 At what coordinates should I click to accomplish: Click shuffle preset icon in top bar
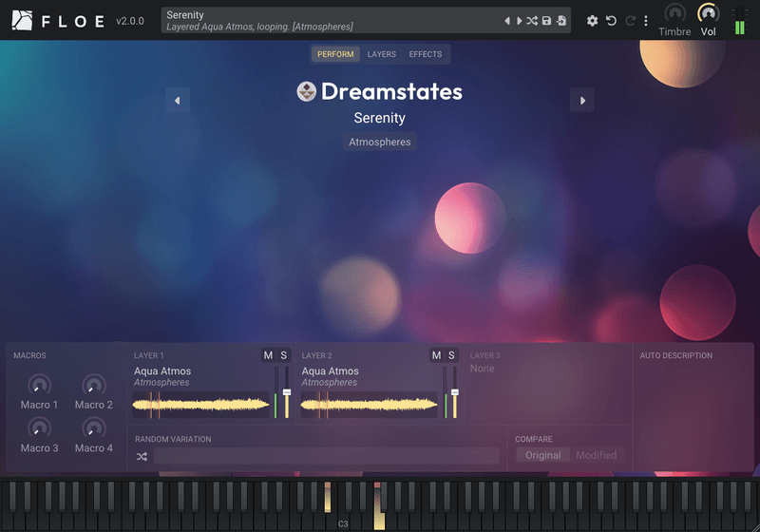pyautogui.click(x=532, y=21)
